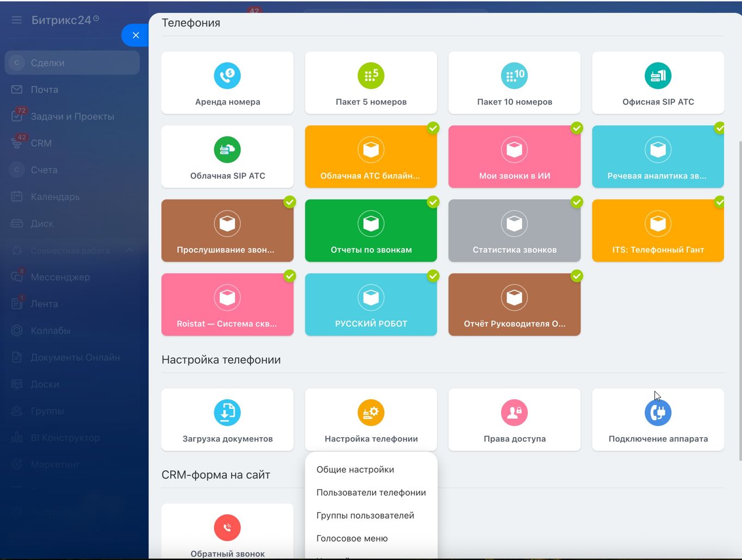The height and width of the screenshot is (560, 742).
Task: Open Отчеты по звонкам tile
Action: click(x=371, y=231)
